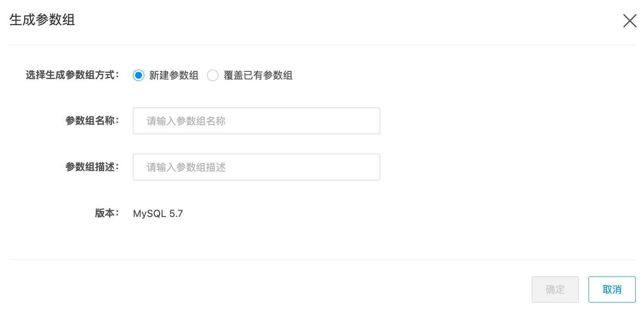Click the 选择生成参数组方式 label
Image resolution: width=644 pixels, height=314 pixels.
pyautogui.click(x=72, y=75)
